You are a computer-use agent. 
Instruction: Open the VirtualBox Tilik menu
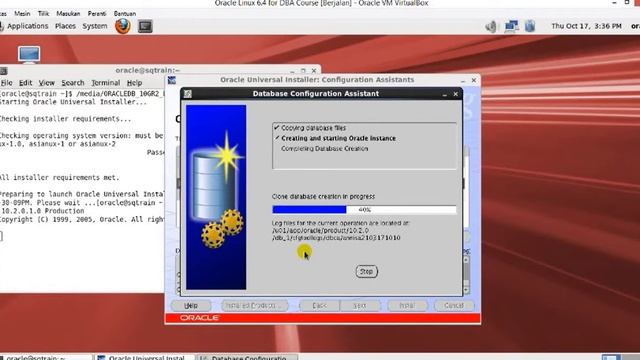pyautogui.click(x=43, y=13)
